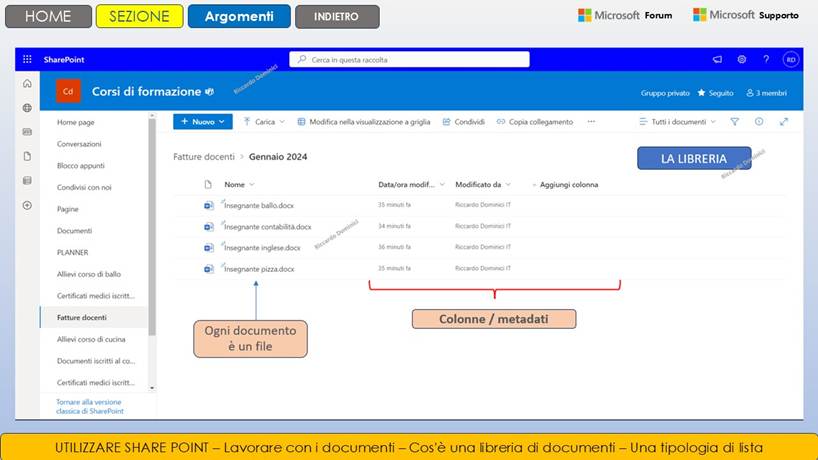Click the Microsoft Supporto logo link
The height and width of the screenshot is (460, 818).
(x=745, y=15)
